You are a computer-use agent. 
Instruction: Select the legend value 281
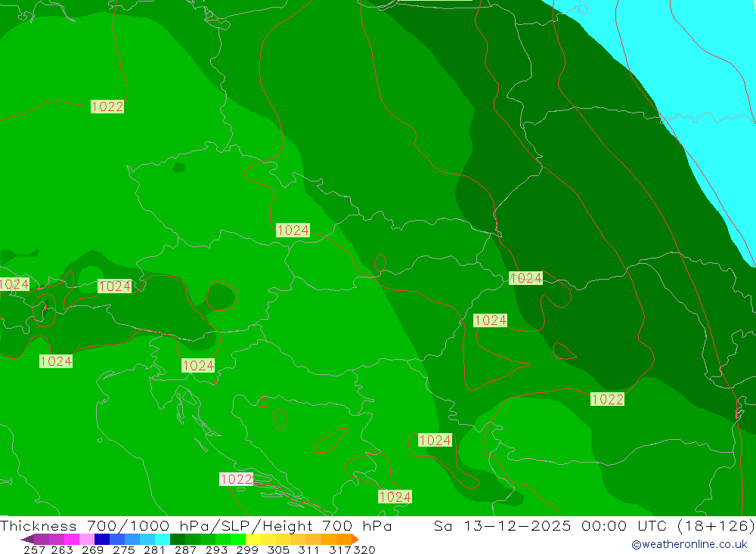[x=154, y=550]
